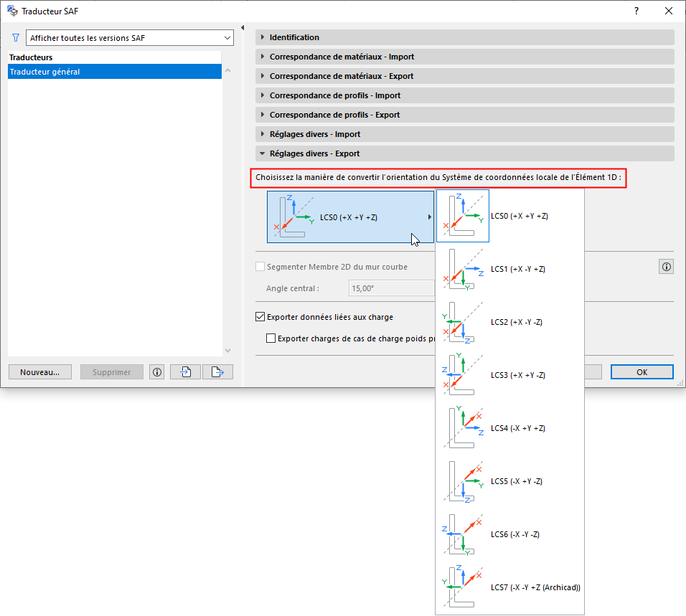Image resolution: width=686 pixels, height=616 pixels.
Task: Choose LCS4 (-X +Y +Z) orientation icon
Action: [x=463, y=428]
